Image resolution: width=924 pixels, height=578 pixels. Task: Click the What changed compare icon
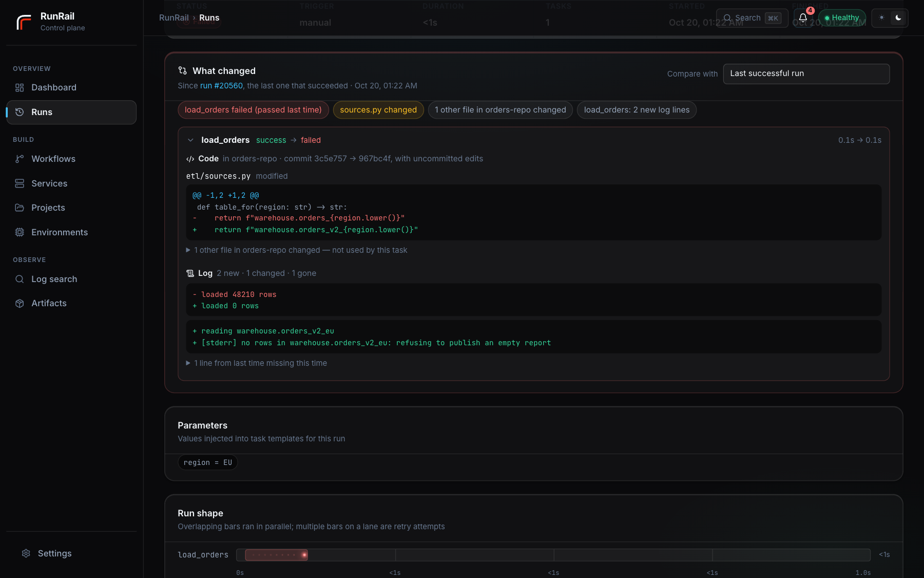182,71
